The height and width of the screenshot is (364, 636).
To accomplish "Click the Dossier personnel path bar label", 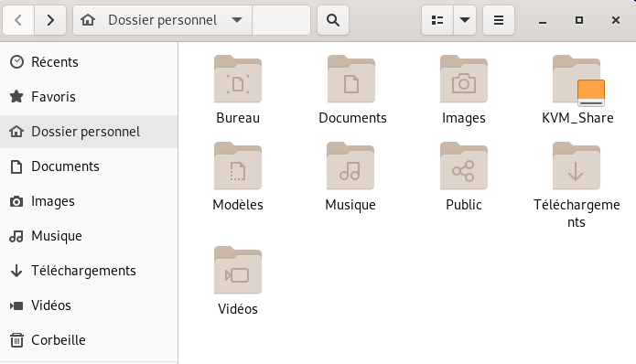I will [x=163, y=20].
